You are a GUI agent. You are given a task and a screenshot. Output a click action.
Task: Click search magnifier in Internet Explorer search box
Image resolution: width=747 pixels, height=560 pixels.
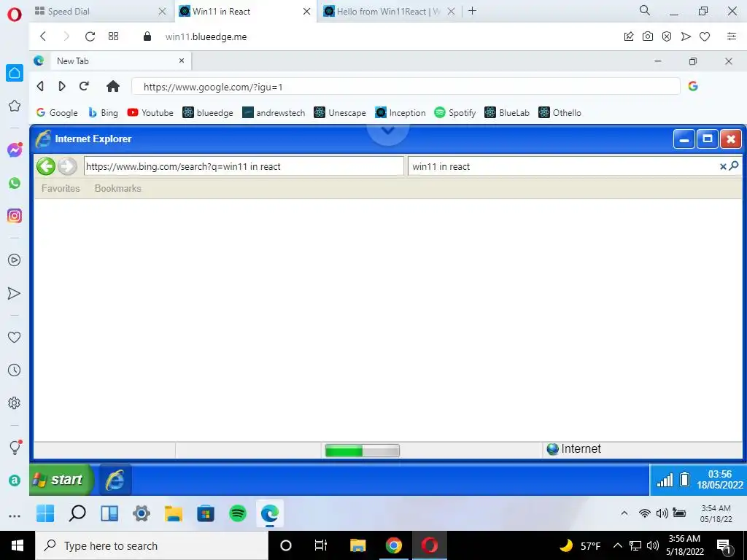pos(734,166)
